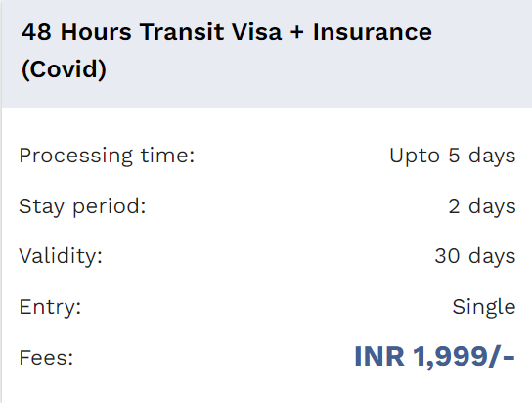
Task: Click the "Single" entry value
Action: pos(484,307)
